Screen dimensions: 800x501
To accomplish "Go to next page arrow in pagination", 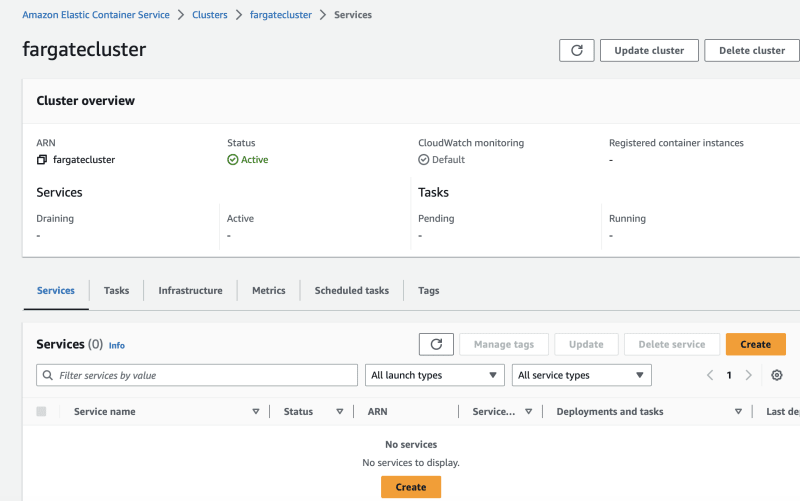I will [x=748, y=375].
